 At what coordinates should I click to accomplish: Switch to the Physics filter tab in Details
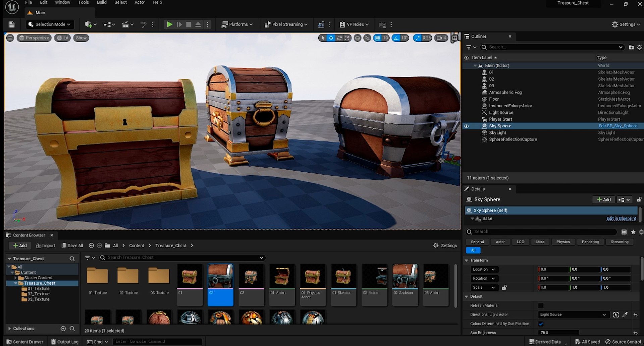[x=563, y=242]
